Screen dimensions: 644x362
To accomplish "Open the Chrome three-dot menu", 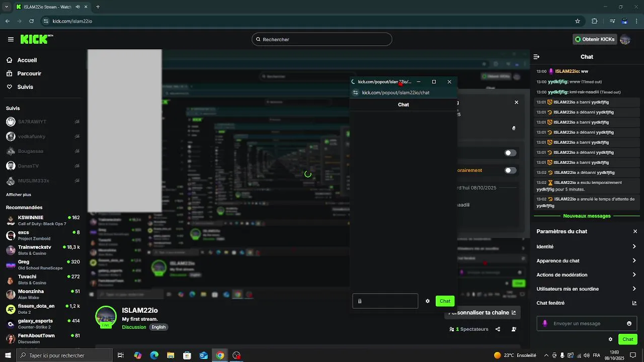I will pos(637,21).
